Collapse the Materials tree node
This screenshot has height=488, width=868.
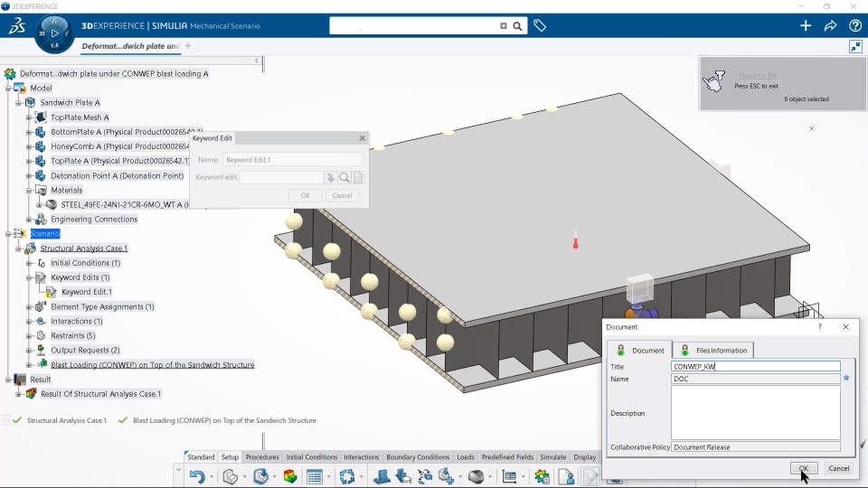[29, 191]
